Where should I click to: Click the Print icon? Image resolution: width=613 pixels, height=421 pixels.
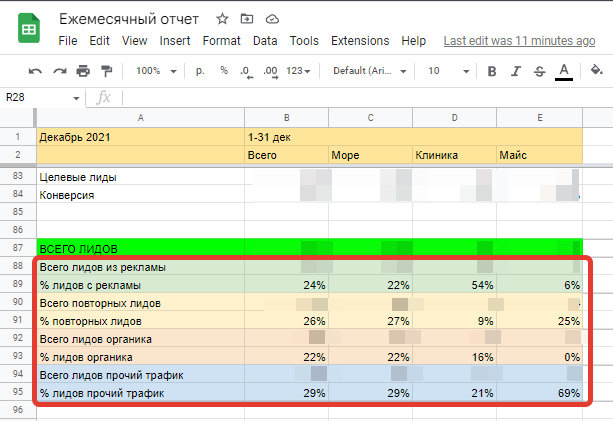(83, 71)
